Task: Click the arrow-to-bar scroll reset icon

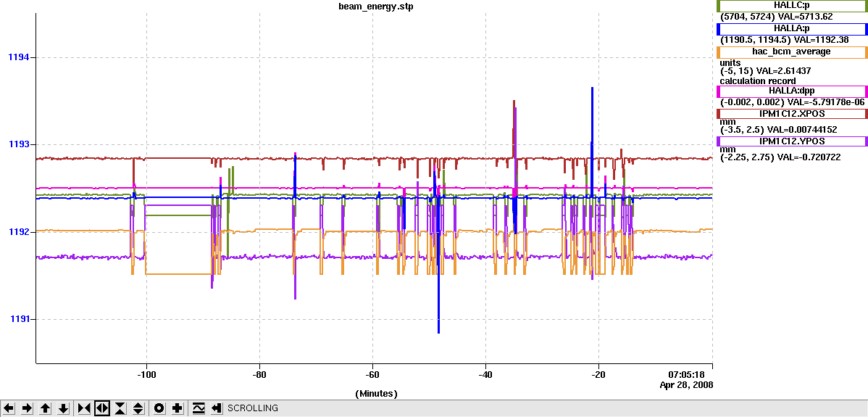Action: 217,408
